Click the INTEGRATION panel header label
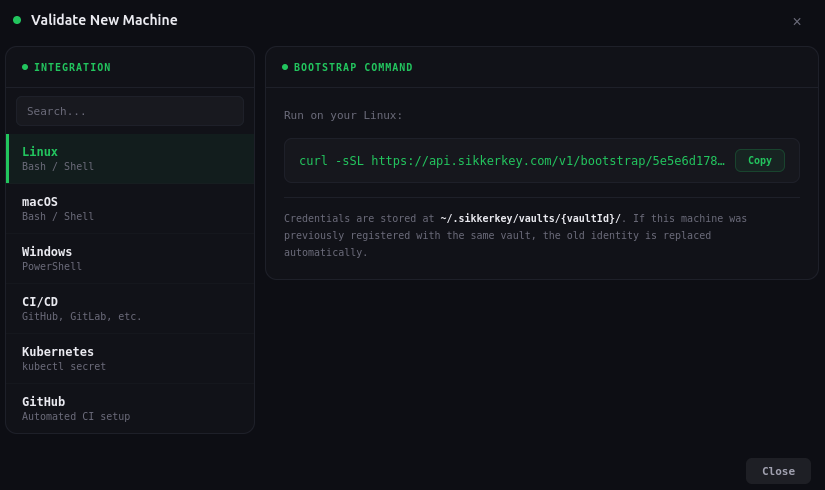 (x=72, y=67)
